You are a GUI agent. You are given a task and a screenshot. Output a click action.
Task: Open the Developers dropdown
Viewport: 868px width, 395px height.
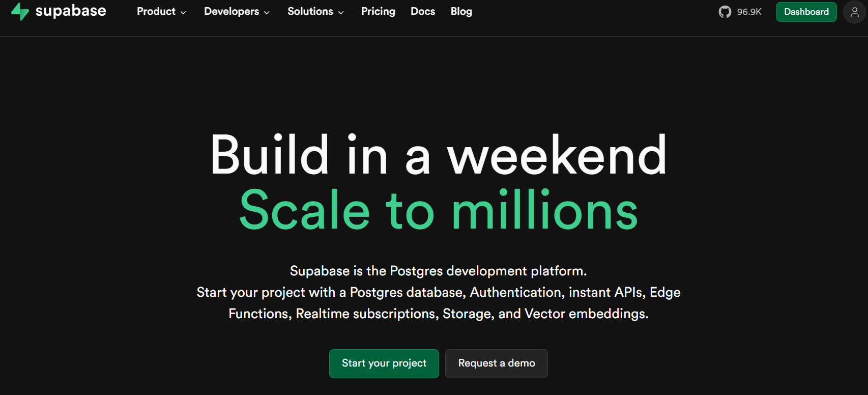232,11
